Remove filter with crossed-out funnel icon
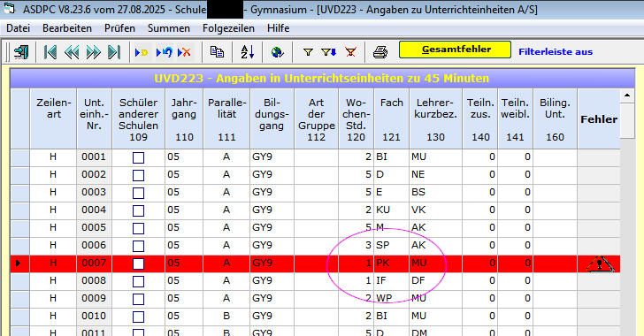Screen dimensions: 644x336 (x=350, y=52)
